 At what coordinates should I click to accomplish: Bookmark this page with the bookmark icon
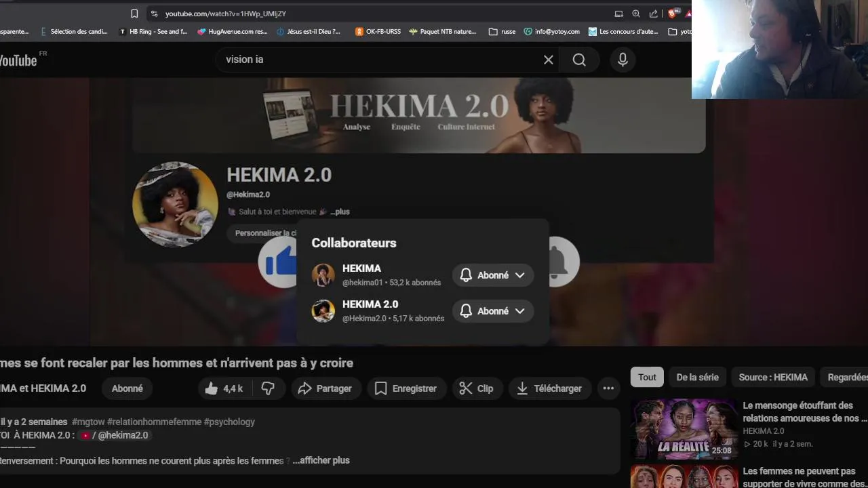tap(134, 14)
